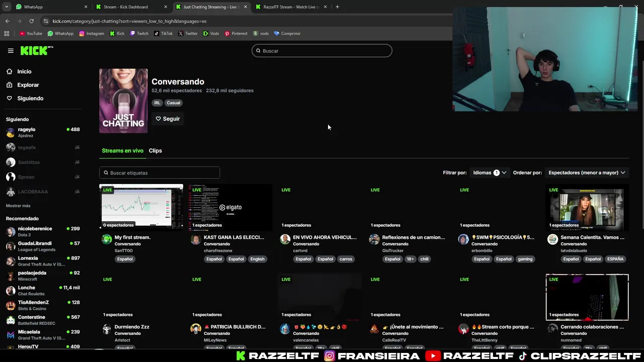The height and width of the screenshot is (362, 644).
Task: Open the hamburger menu beside Kick logo
Action: (x=11, y=51)
